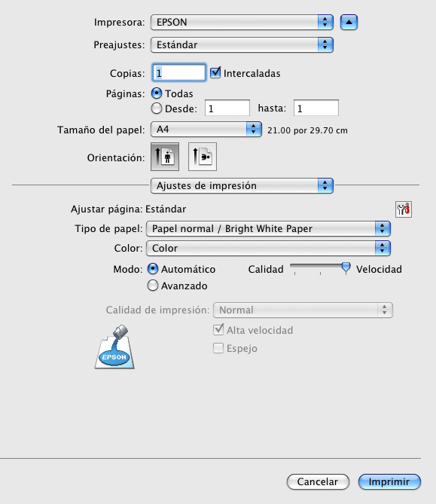This screenshot has width=436, height=504.
Task: Collapse dialog with blue triangle button
Action: point(349,22)
